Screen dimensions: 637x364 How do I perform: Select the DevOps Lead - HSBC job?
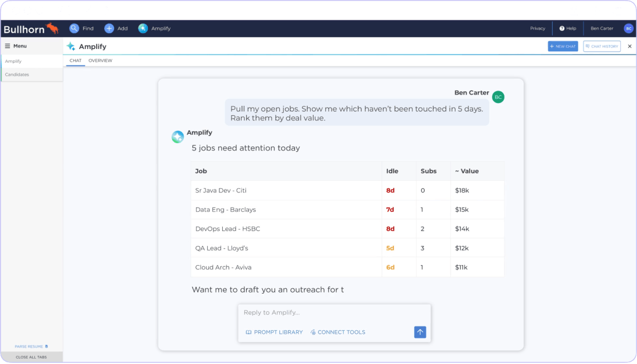227,229
